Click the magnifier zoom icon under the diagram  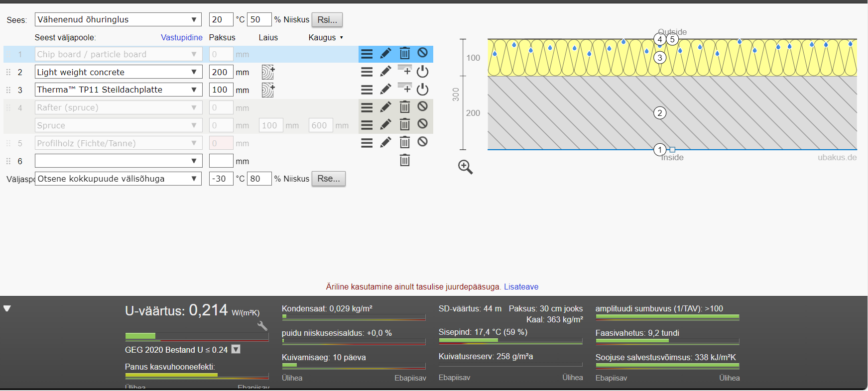(x=465, y=167)
